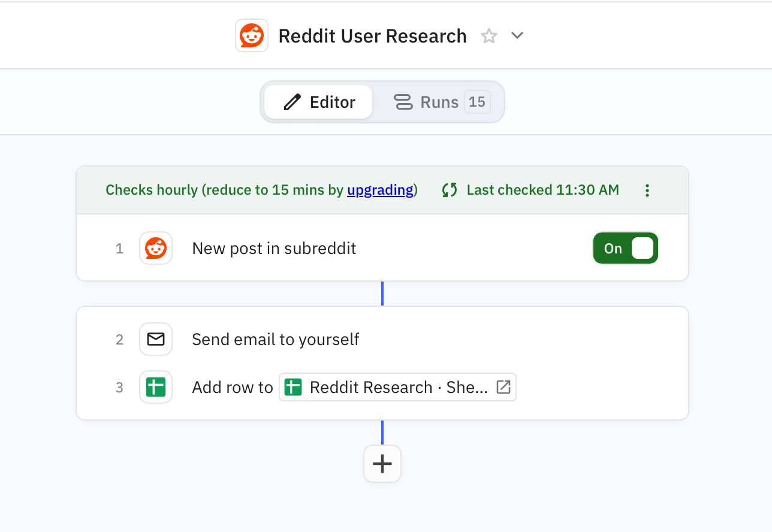This screenshot has height=532, width=772.
Task: Open the Add row to step
Action: (233, 388)
